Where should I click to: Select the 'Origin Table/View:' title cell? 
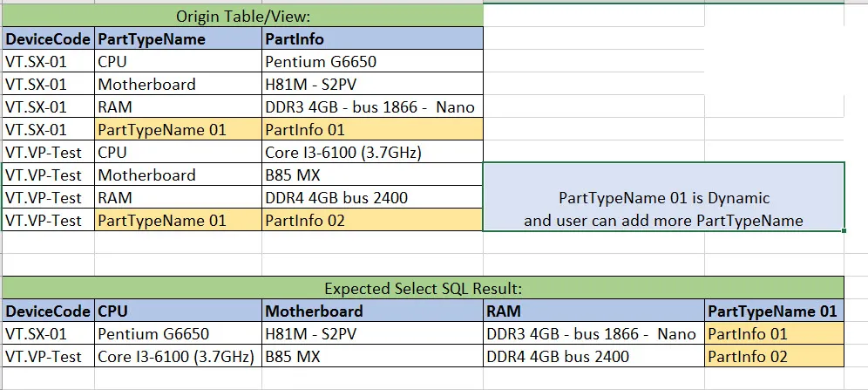click(x=243, y=17)
